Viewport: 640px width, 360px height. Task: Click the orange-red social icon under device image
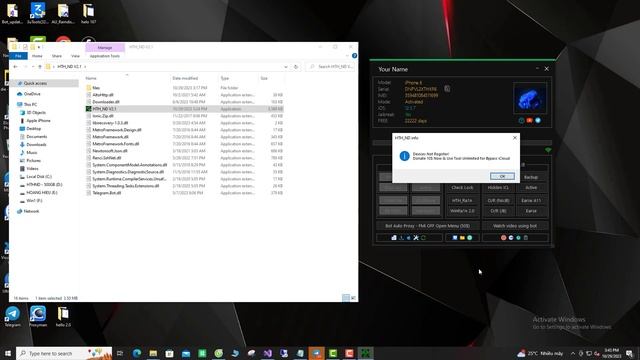pos(529,120)
